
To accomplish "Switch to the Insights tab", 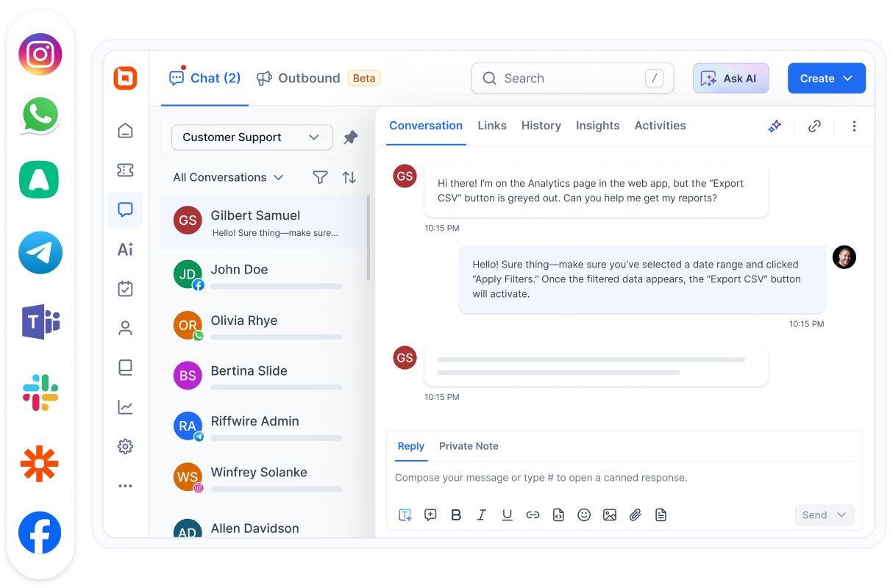I will 597,126.
